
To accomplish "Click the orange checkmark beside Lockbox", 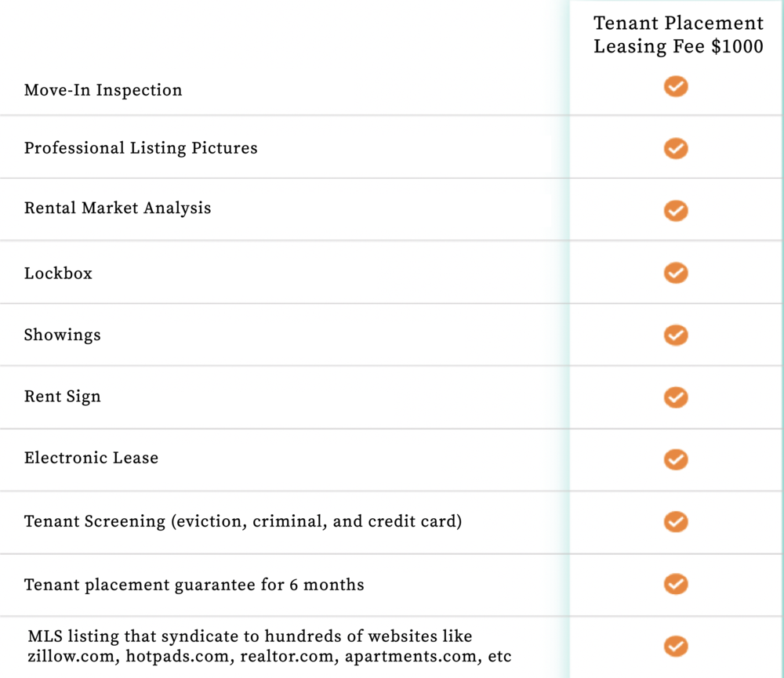I will pos(676,273).
